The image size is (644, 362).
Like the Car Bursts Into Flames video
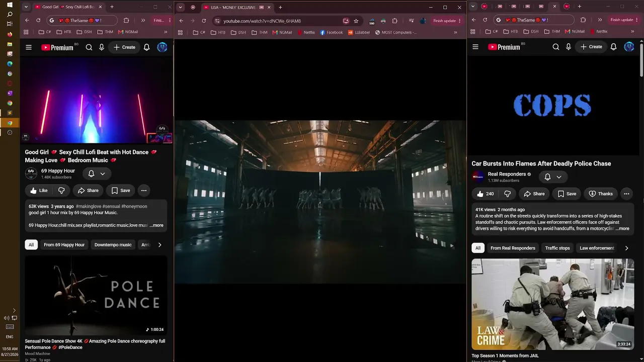[x=485, y=194]
